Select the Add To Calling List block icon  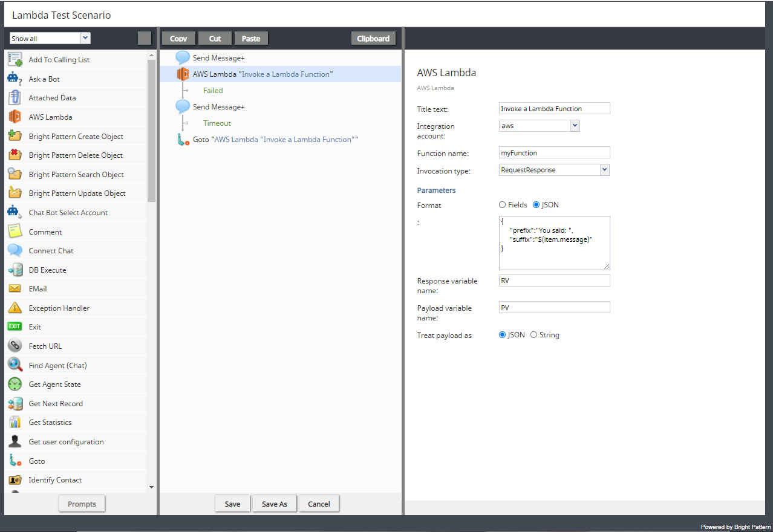tap(15, 59)
